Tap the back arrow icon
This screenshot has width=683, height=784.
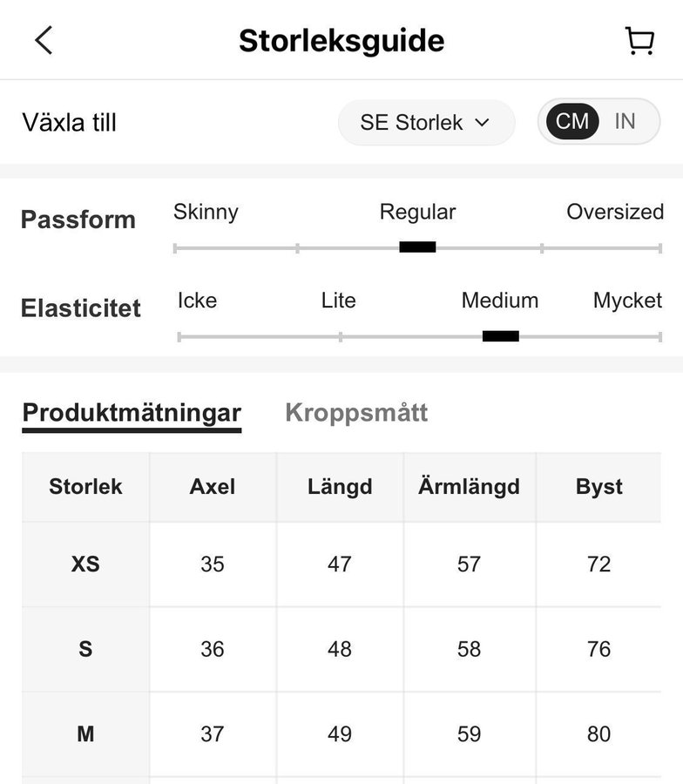click(x=44, y=40)
